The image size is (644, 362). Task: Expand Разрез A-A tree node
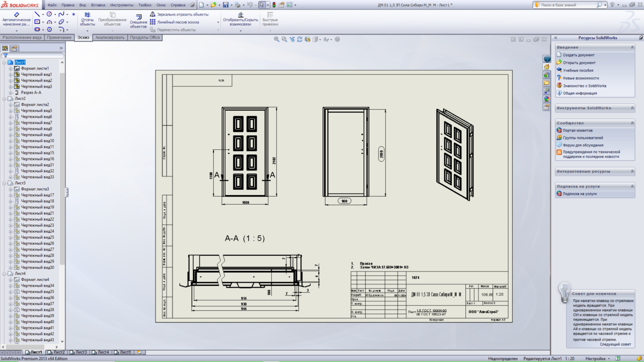point(10,93)
